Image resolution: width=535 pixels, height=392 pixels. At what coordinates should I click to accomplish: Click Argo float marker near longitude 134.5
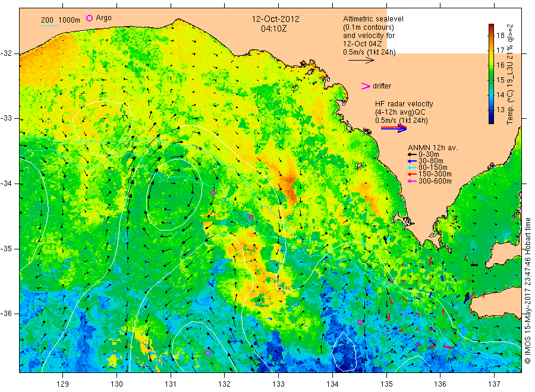(360, 322)
